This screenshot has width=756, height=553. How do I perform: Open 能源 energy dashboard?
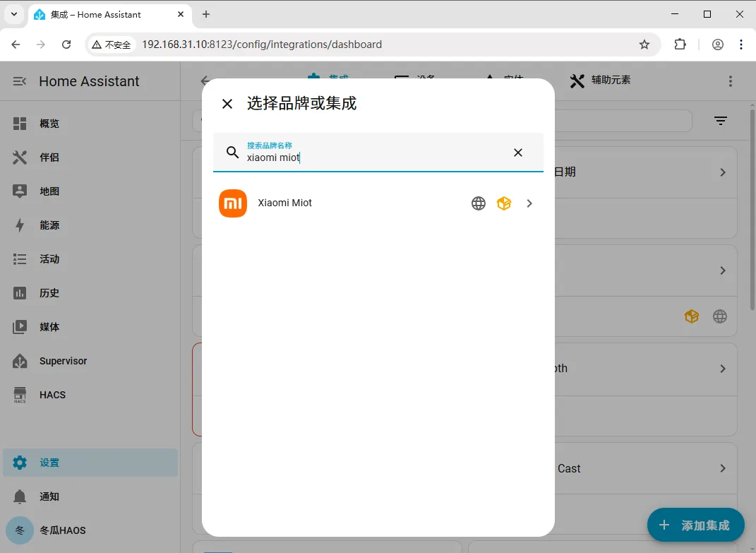pos(90,225)
